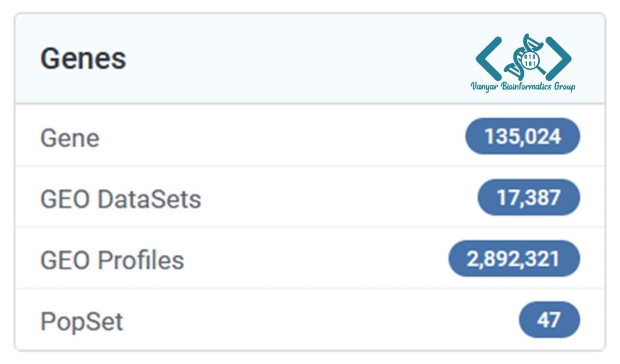The width and height of the screenshot is (620, 364).
Task: Click the Genes section heading
Action: tap(83, 59)
